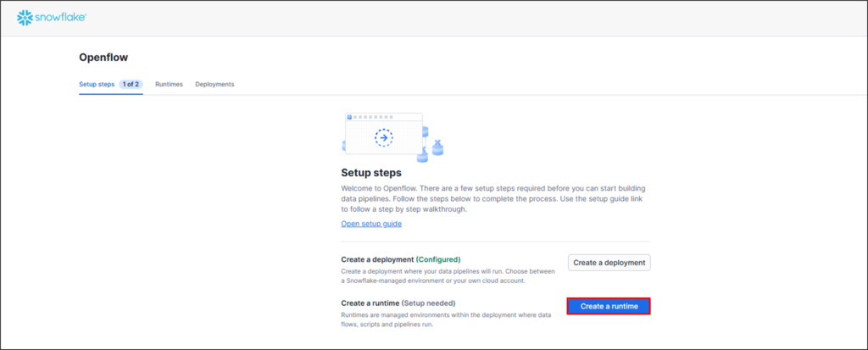Click the 'Create a runtime' heading label

pyautogui.click(x=370, y=303)
